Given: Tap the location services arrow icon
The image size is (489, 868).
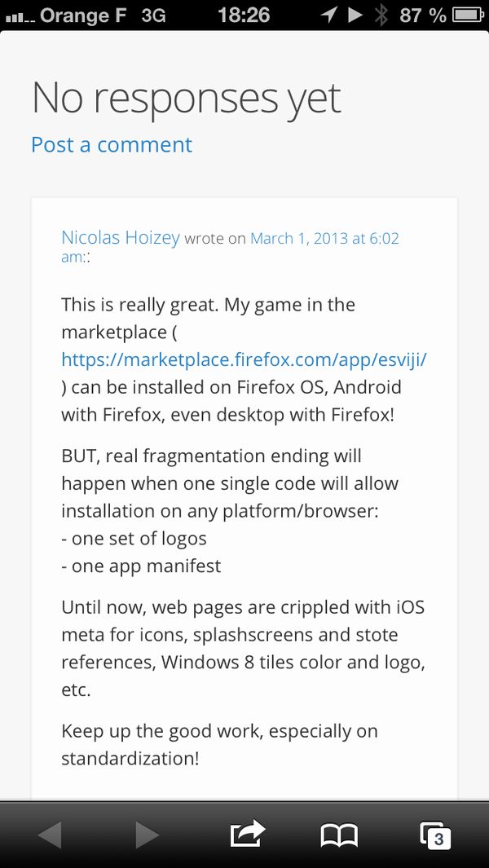Looking at the screenshot, I should [x=329, y=15].
